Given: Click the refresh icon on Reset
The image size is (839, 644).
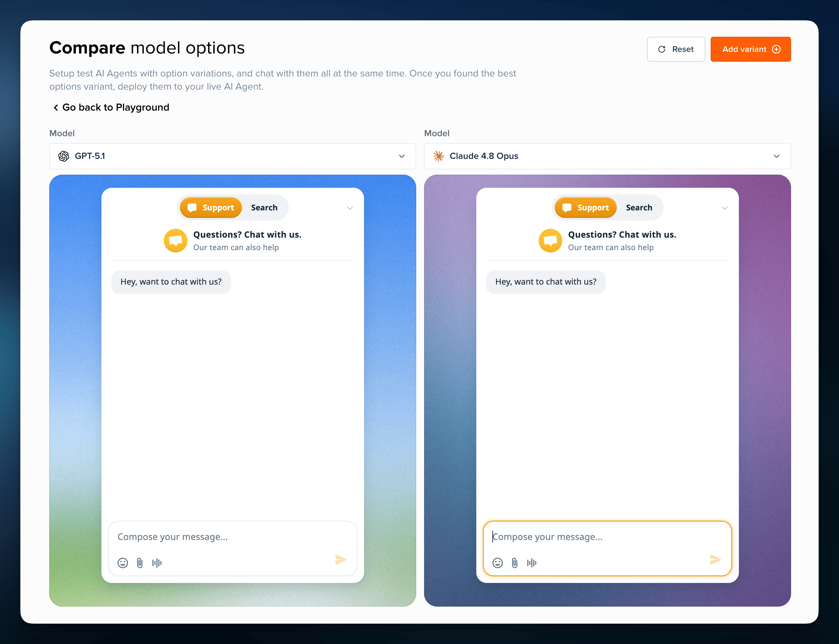Looking at the screenshot, I should coord(661,49).
